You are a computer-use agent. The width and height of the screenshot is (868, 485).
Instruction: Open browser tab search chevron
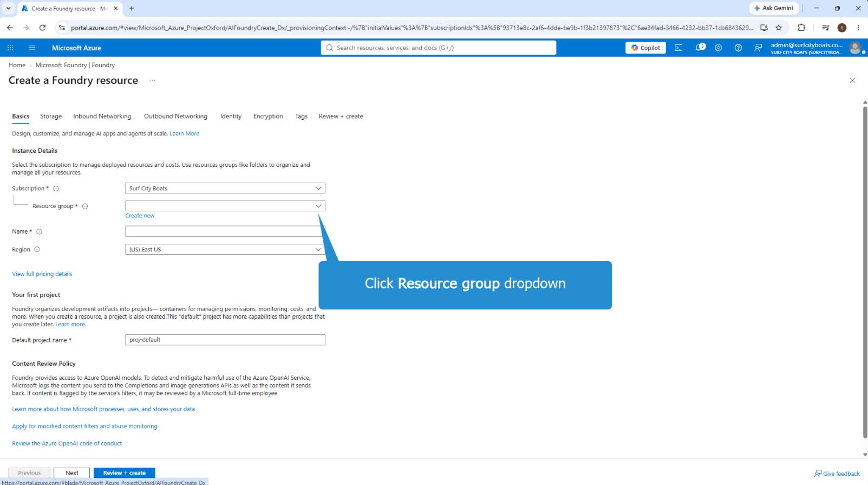click(8, 8)
